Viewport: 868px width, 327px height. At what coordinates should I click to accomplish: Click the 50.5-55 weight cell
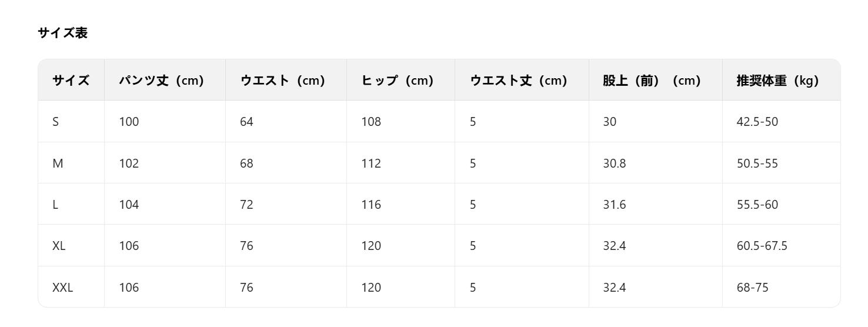[757, 163]
